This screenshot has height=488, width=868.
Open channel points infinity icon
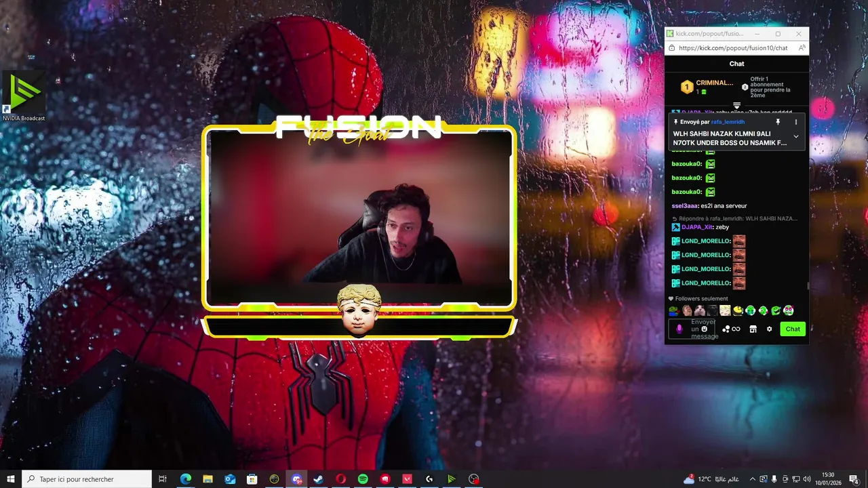[736, 329]
